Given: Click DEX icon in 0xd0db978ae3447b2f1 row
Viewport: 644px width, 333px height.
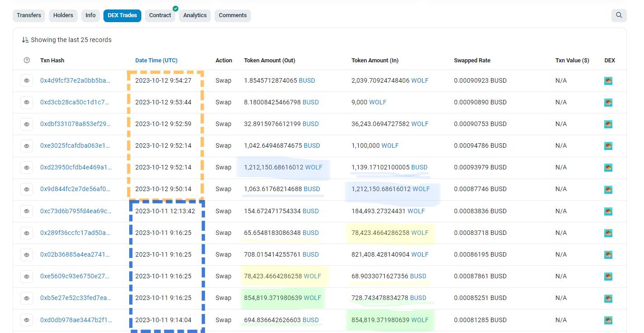Looking at the screenshot, I should tap(608, 320).
